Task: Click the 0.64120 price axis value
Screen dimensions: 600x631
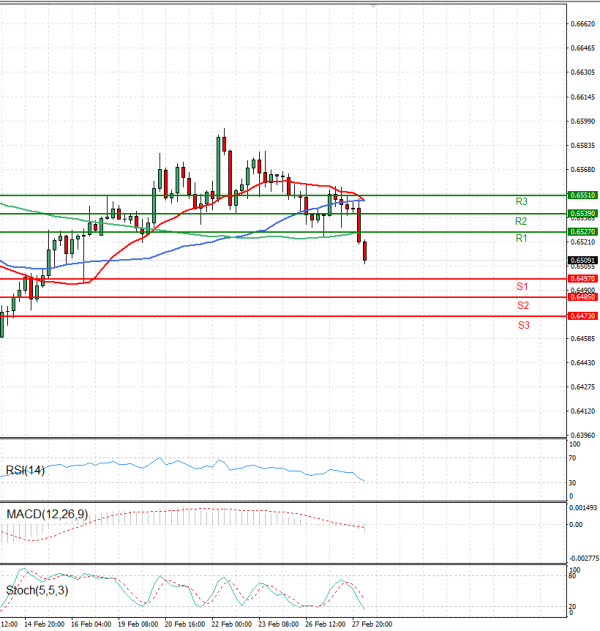Action: pyautogui.click(x=583, y=411)
